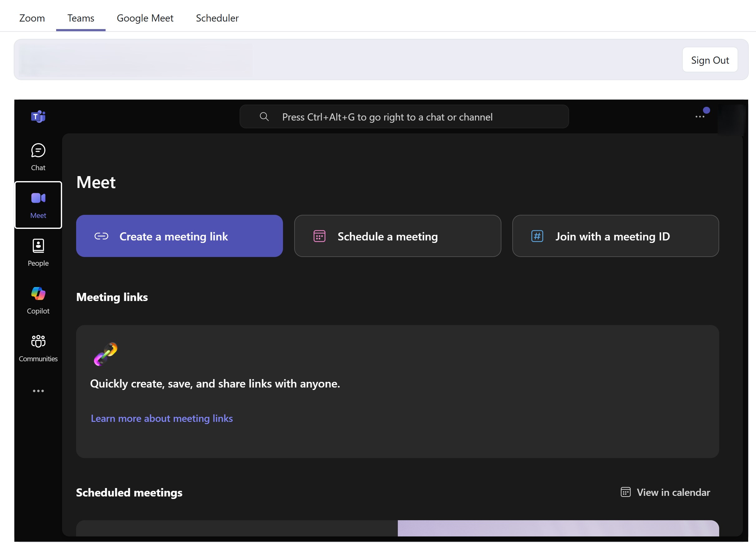Click Schedule a meeting button

click(397, 236)
